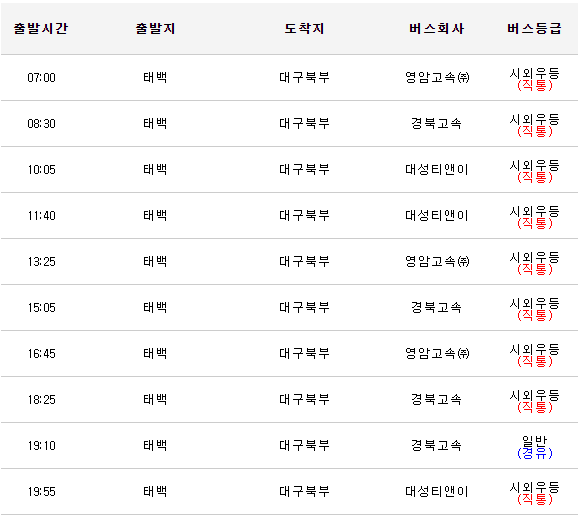The width and height of the screenshot is (578, 517).
Task: Click the 출발시간 column header
Action: tap(41, 28)
